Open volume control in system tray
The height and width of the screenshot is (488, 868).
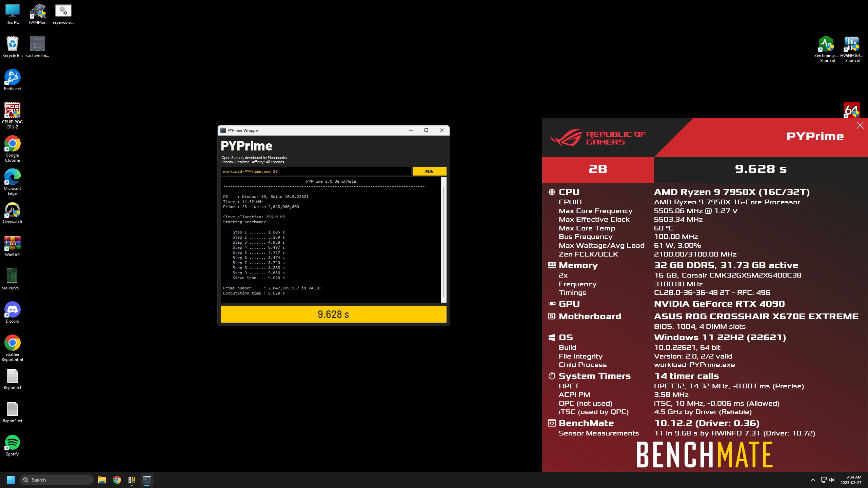pos(832,480)
